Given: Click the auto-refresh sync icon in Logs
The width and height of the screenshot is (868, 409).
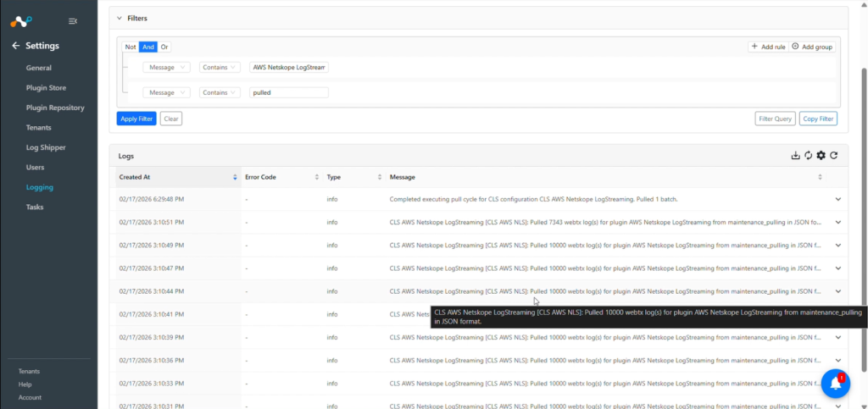Looking at the screenshot, I should (808, 155).
